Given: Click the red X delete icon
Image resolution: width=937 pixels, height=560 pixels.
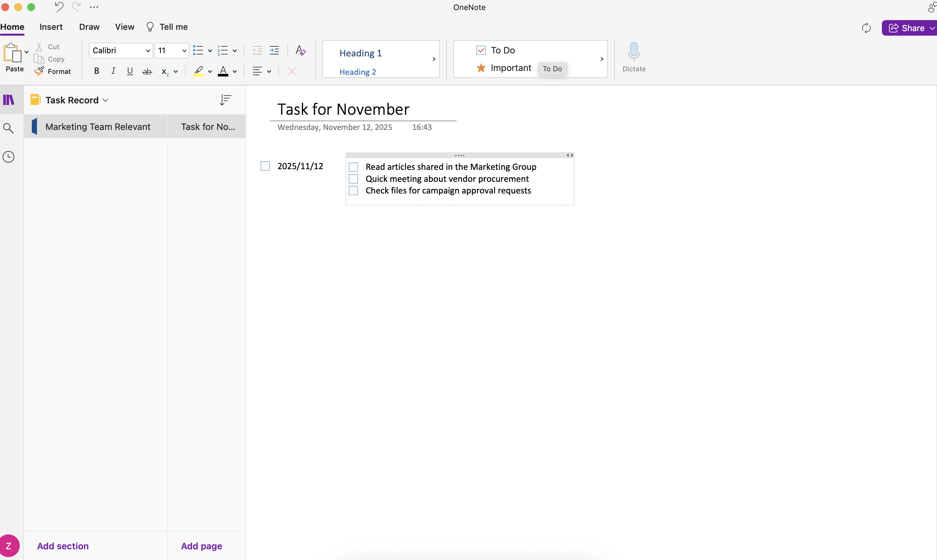Looking at the screenshot, I should [x=291, y=71].
